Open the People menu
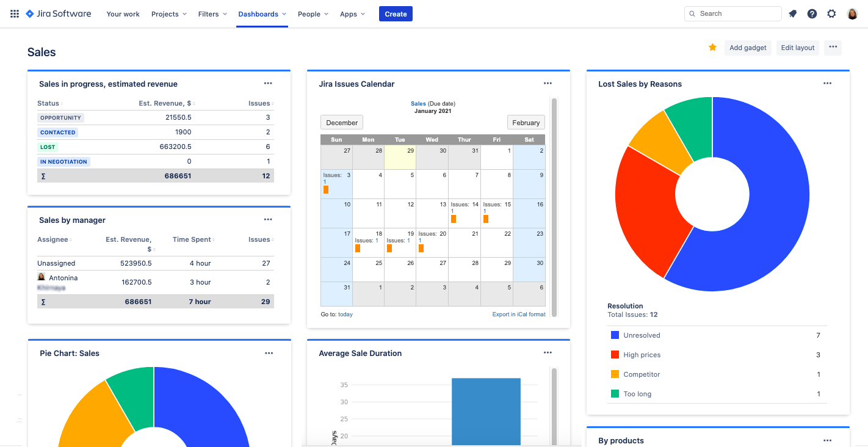868x447 pixels. click(313, 14)
